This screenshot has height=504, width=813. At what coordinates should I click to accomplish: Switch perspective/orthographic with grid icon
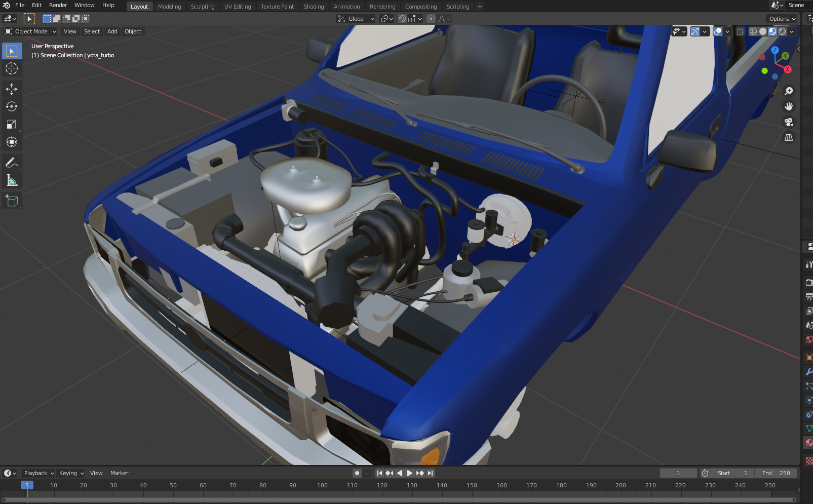[x=789, y=138]
